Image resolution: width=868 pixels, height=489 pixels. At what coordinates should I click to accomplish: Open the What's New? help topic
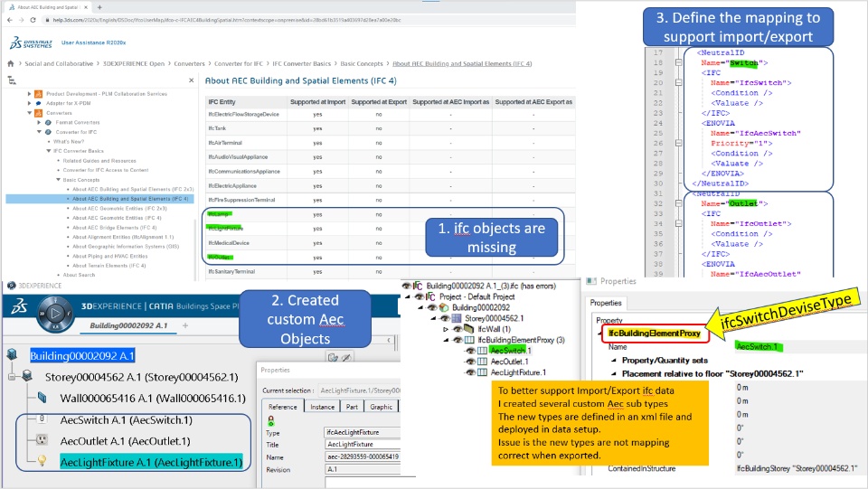coord(70,142)
